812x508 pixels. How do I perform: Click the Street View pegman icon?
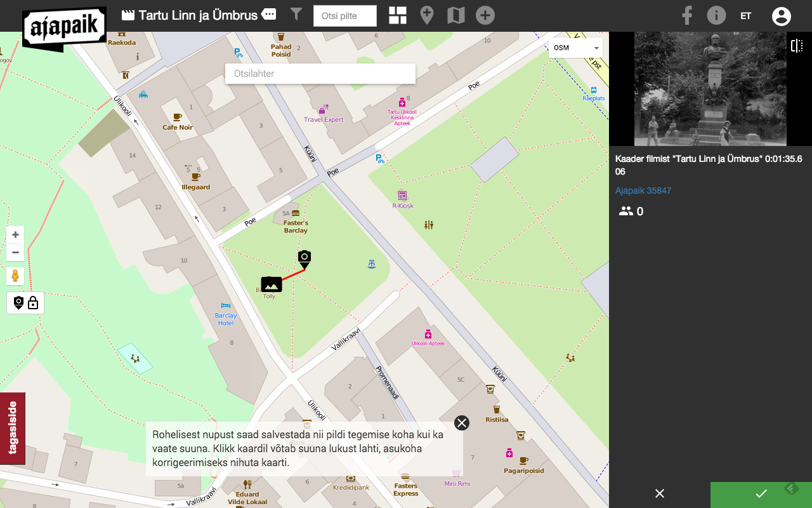coord(16,277)
